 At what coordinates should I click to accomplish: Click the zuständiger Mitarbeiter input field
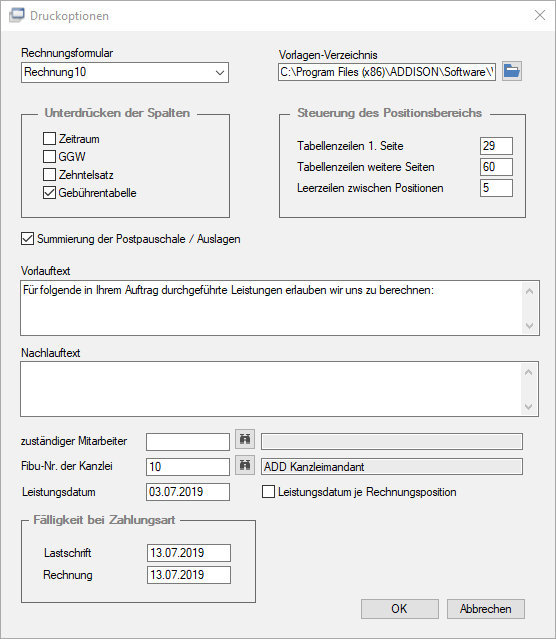pyautogui.click(x=188, y=442)
